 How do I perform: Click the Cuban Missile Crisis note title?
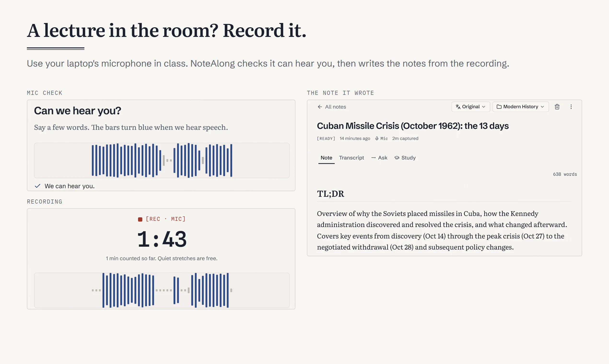[x=413, y=126]
